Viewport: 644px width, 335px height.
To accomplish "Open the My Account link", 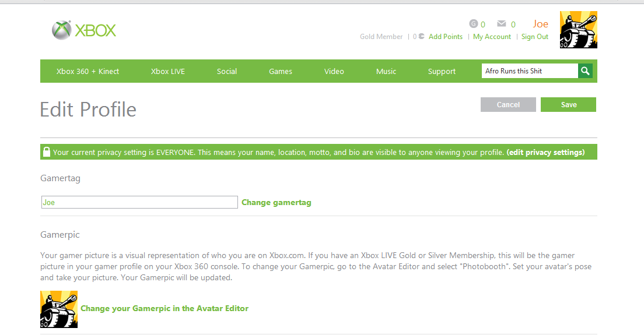I will pos(492,37).
